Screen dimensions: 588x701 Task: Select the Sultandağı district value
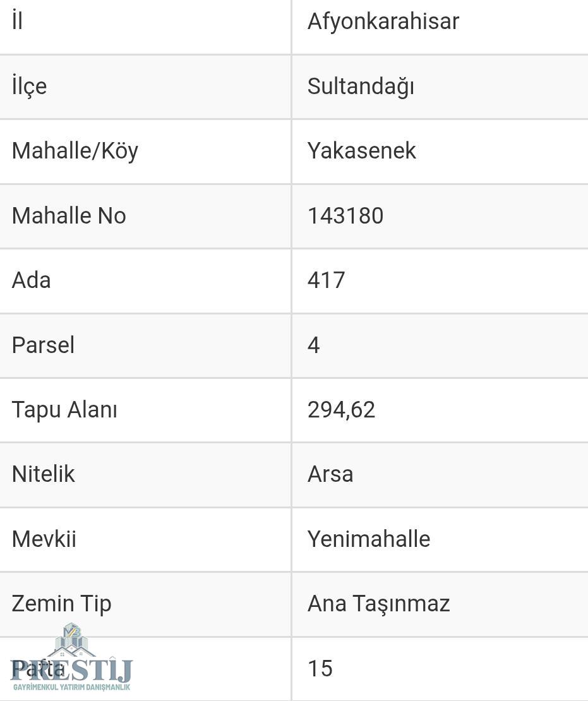tap(361, 87)
